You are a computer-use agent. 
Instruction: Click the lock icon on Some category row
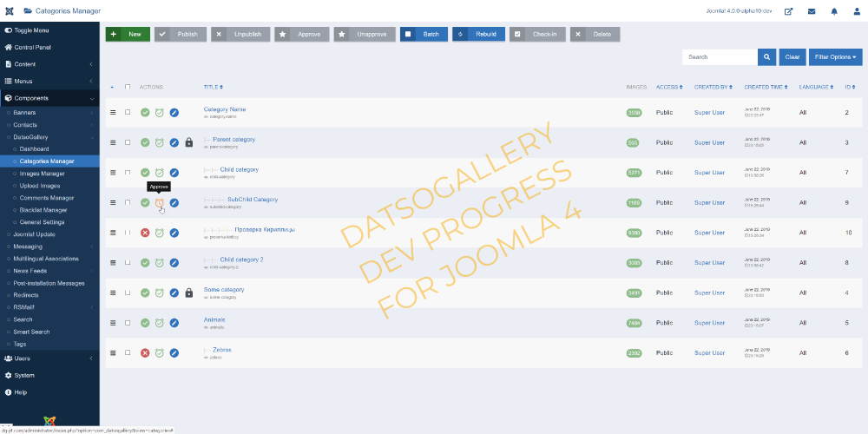pos(189,293)
